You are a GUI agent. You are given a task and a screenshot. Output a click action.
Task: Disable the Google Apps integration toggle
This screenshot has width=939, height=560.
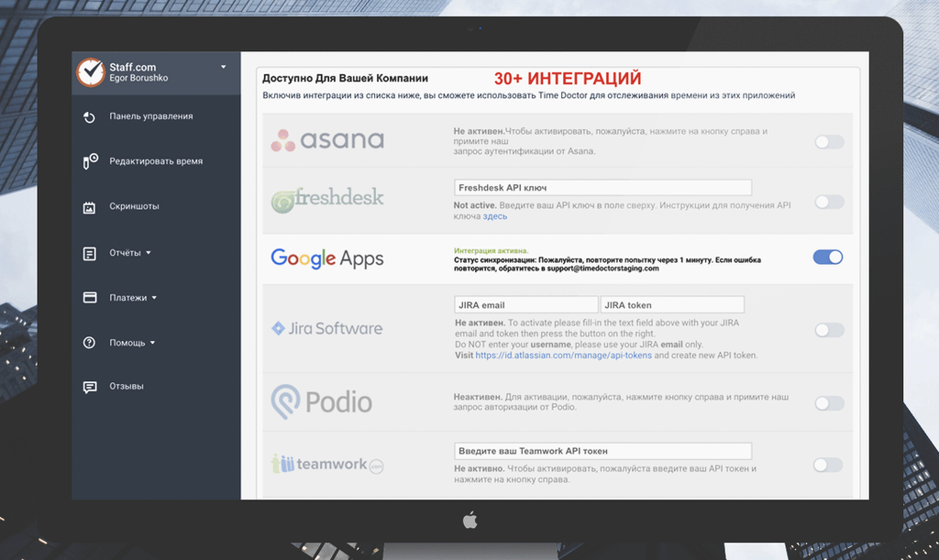(x=828, y=258)
